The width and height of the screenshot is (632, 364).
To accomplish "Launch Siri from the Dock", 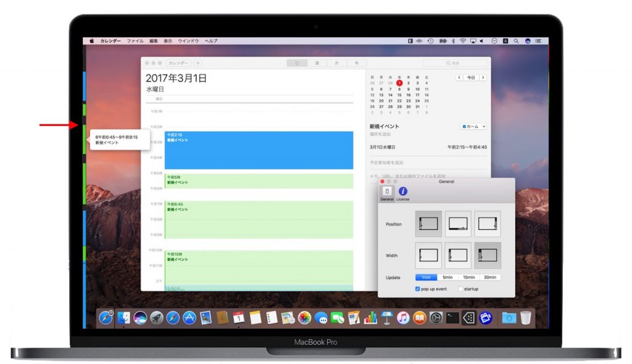I will tap(140, 318).
